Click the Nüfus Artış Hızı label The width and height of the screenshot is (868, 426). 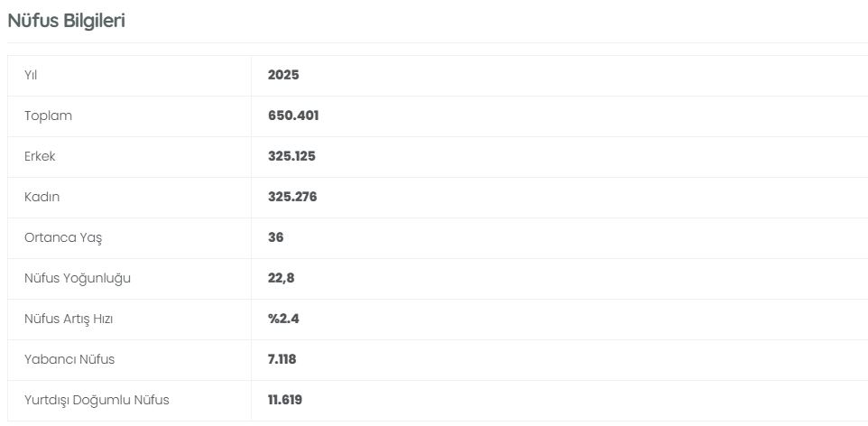[69, 319]
